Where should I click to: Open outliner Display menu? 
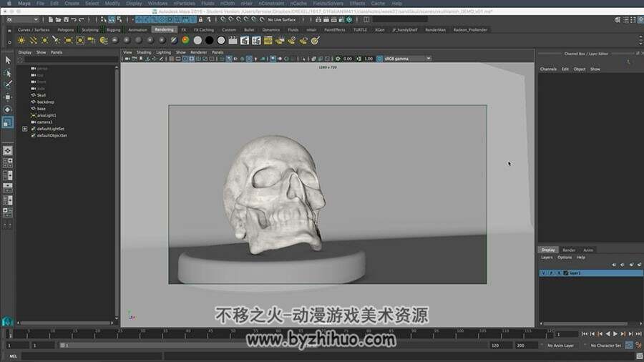[x=24, y=52]
